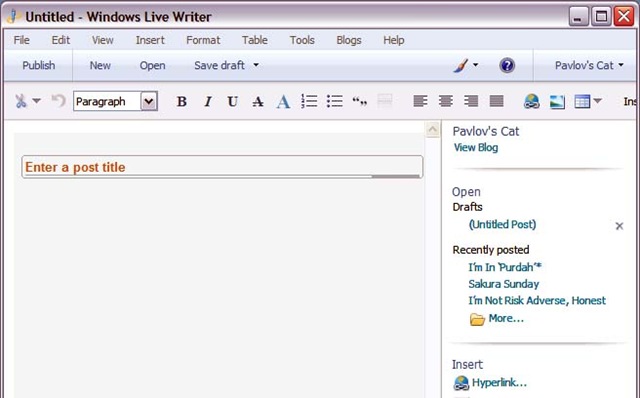Viewport: 640px width, 398px height.
Task: Click the Publish button
Action: [38, 65]
